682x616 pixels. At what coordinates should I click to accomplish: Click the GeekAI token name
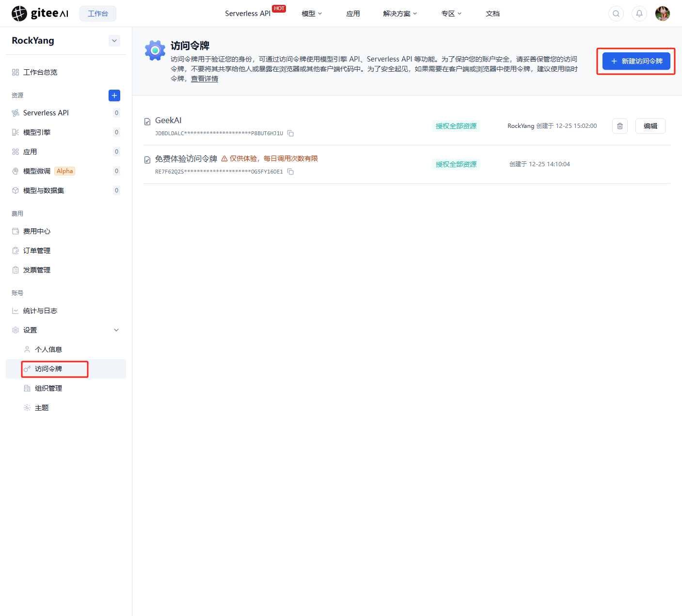tap(168, 120)
